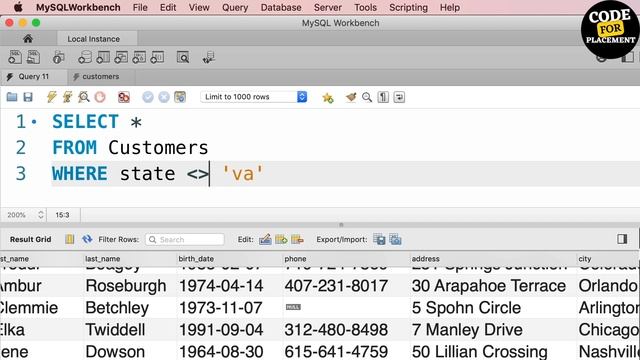Sort by address column header

pyautogui.click(x=493, y=259)
